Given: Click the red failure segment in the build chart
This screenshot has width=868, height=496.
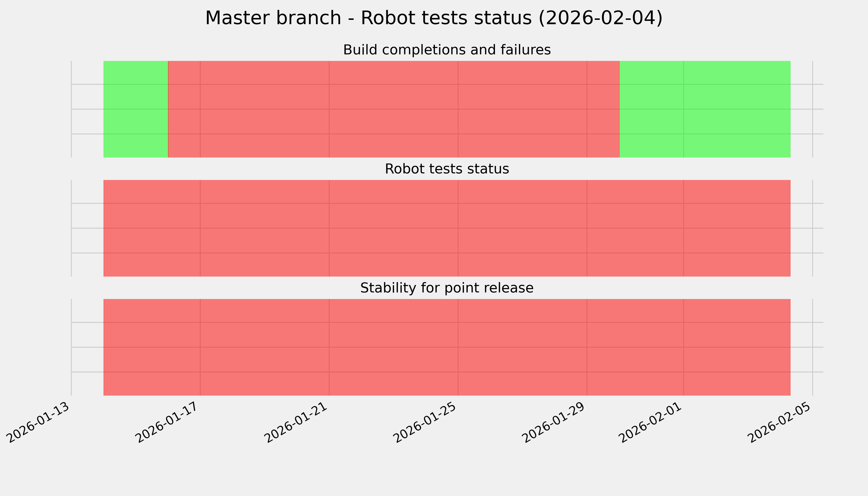Looking at the screenshot, I should click(x=393, y=109).
